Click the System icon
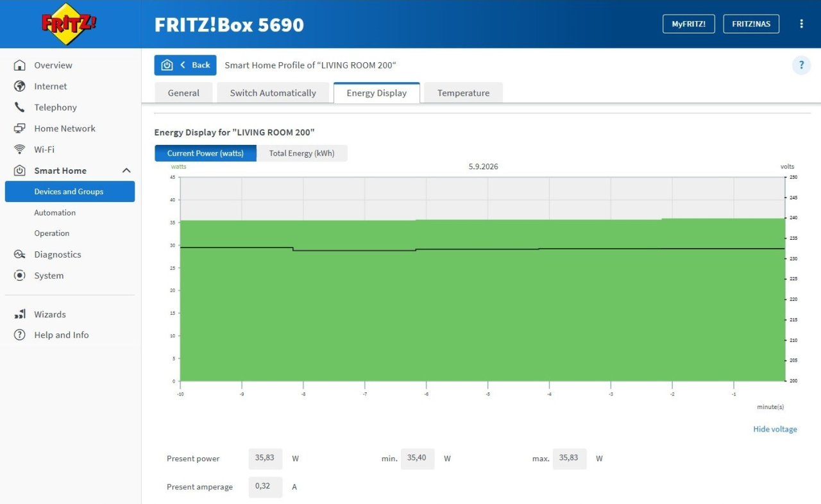This screenshot has width=821, height=504. [20, 276]
